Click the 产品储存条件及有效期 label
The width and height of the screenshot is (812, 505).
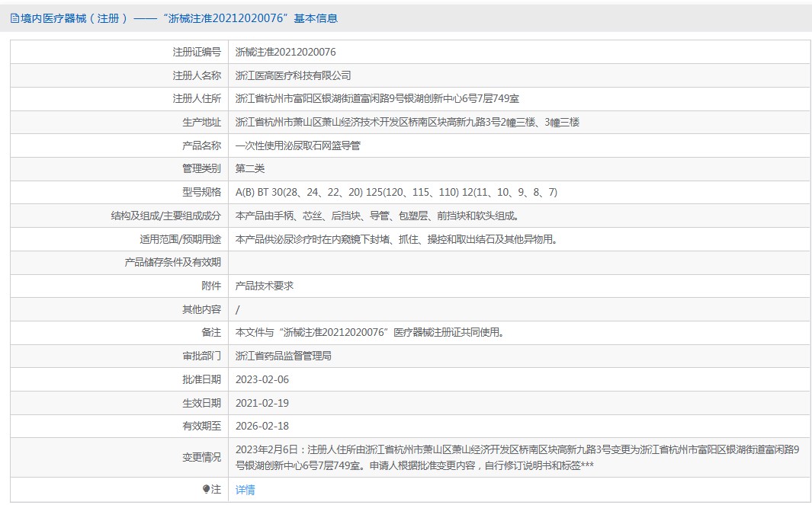tap(172, 262)
